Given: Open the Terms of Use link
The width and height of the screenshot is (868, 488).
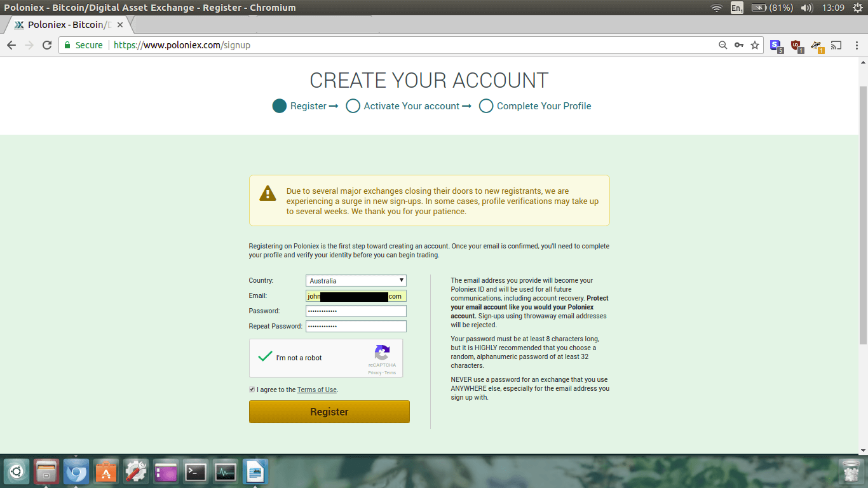Looking at the screenshot, I should coord(316,390).
